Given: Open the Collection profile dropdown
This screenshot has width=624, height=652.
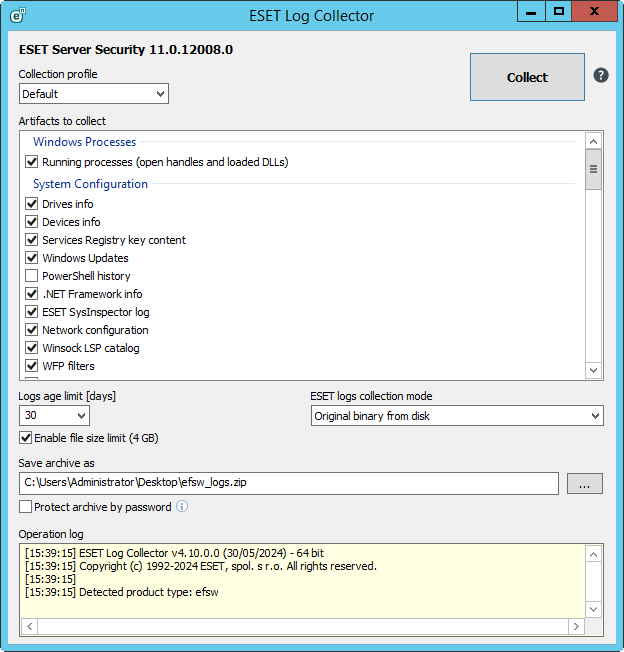Looking at the screenshot, I should coord(94,94).
